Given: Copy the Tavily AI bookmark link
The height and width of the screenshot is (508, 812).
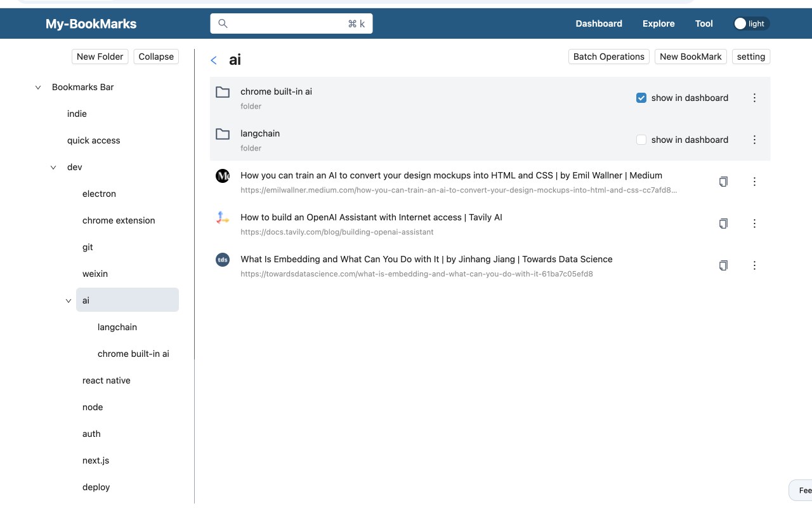Looking at the screenshot, I should pyautogui.click(x=723, y=224).
